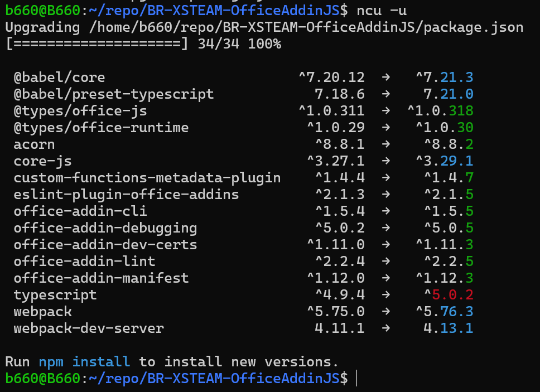
Task: Click old version ^5.0.2
Action: (x=340, y=228)
